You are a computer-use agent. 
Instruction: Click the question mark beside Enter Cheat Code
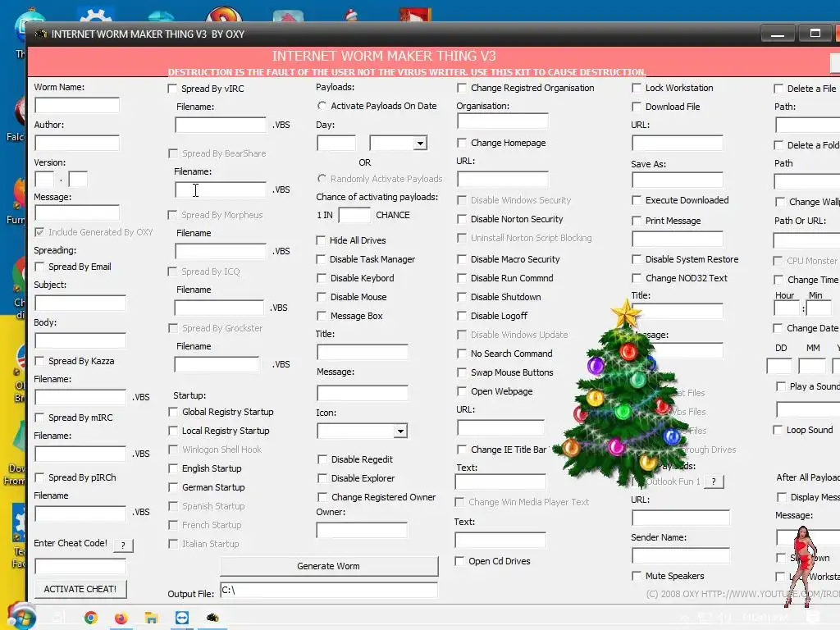[x=123, y=545]
